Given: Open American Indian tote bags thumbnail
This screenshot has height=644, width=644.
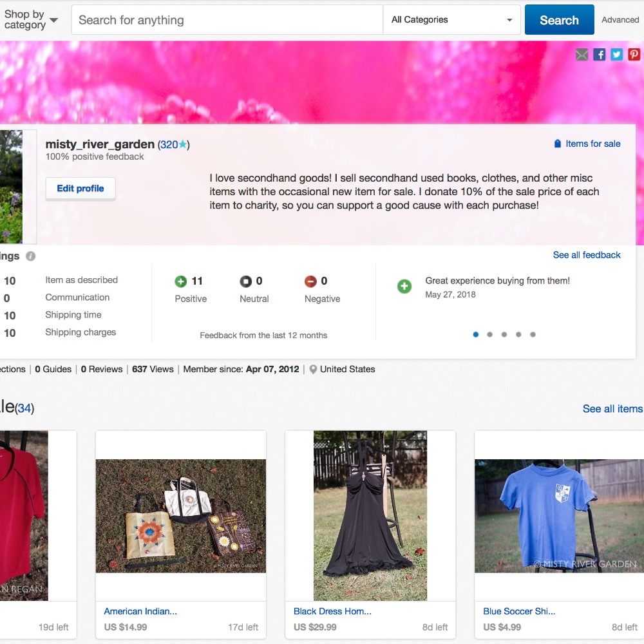Looking at the screenshot, I should tap(181, 516).
